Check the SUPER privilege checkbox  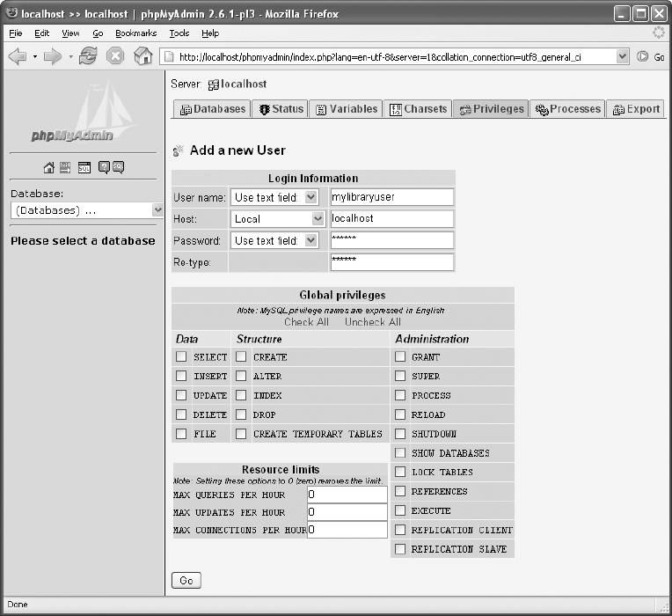400,376
